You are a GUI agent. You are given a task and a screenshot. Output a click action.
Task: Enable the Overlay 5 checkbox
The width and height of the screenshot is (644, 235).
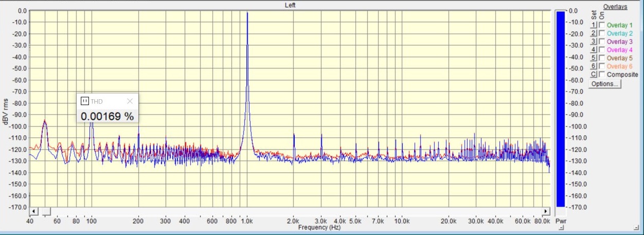click(602, 58)
